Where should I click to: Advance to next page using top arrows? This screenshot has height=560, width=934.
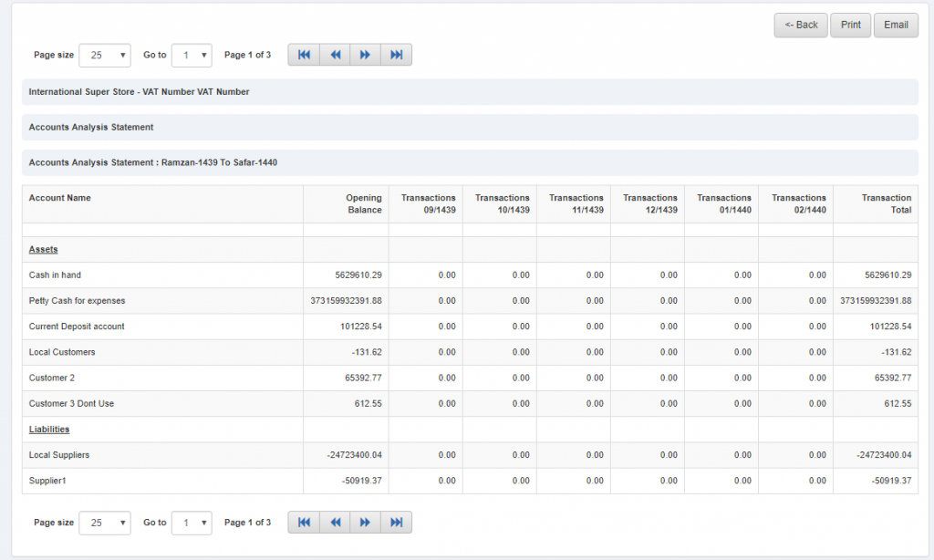[366, 55]
